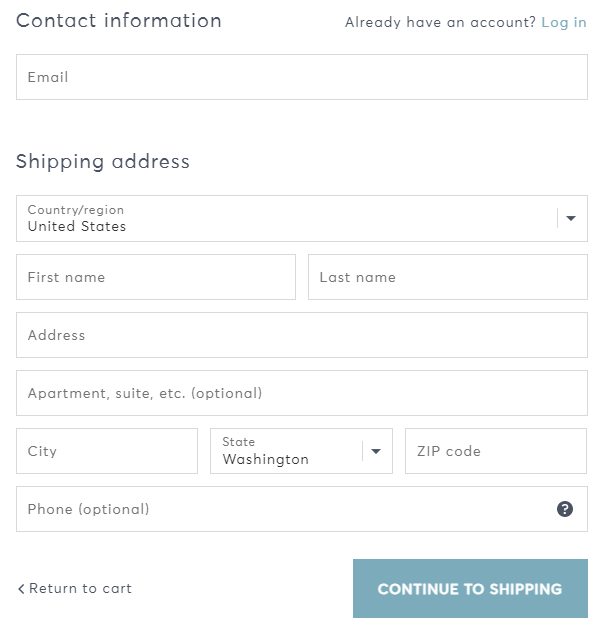Select the Last name field
611x638 pixels.
point(448,277)
